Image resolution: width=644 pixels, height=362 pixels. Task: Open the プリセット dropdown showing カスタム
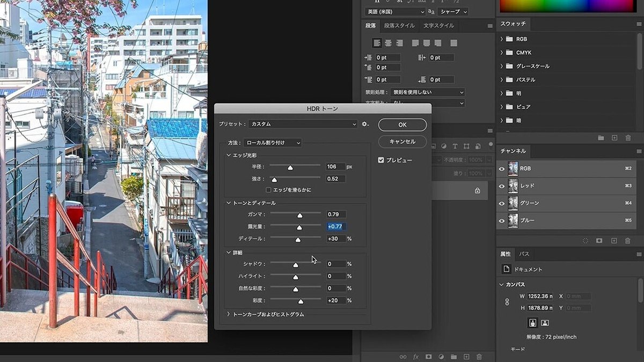303,124
